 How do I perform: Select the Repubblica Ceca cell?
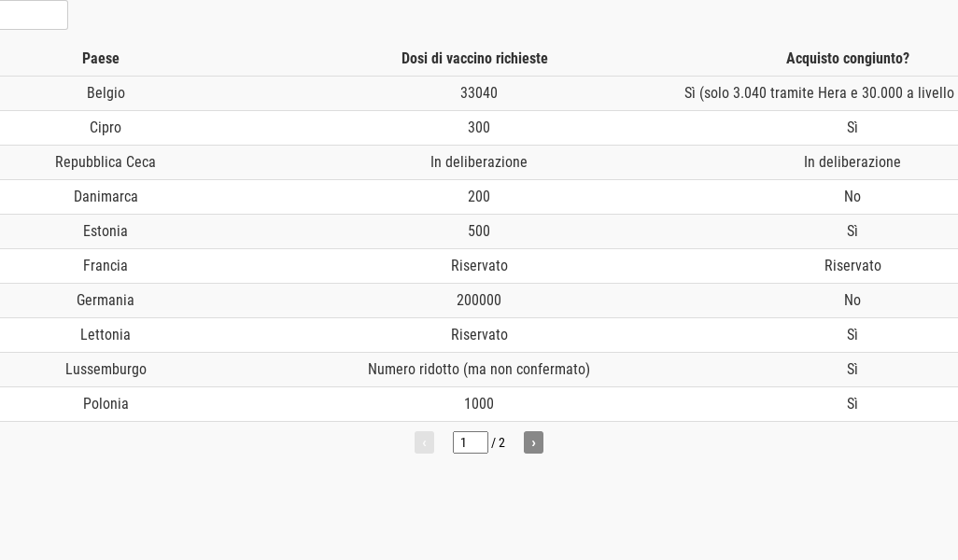pos(106,162)
